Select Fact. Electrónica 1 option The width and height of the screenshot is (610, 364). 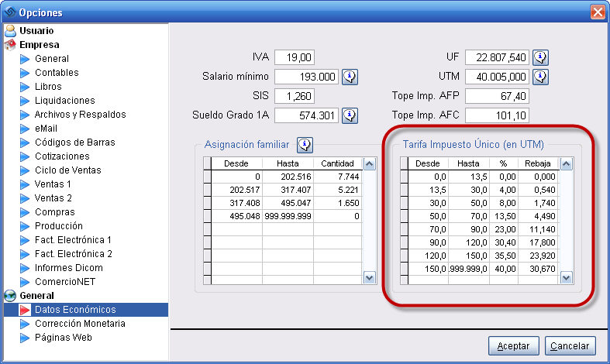(x=73, y=240)
